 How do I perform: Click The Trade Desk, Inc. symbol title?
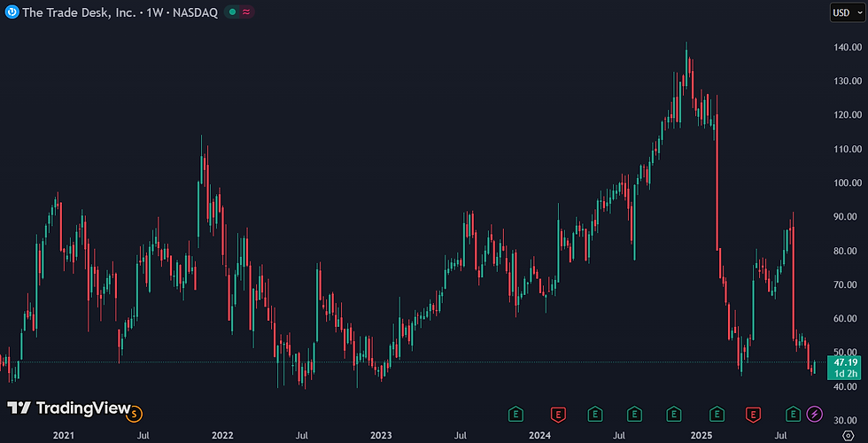point(79,12)
